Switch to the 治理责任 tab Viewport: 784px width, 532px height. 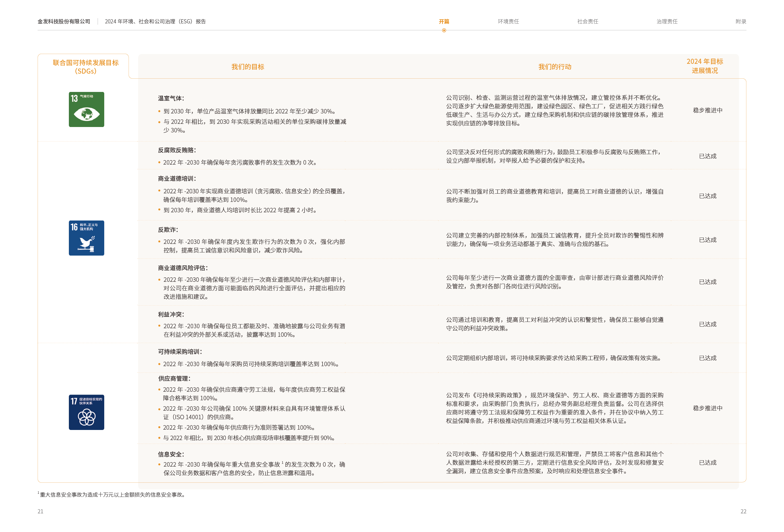[666, 21]
